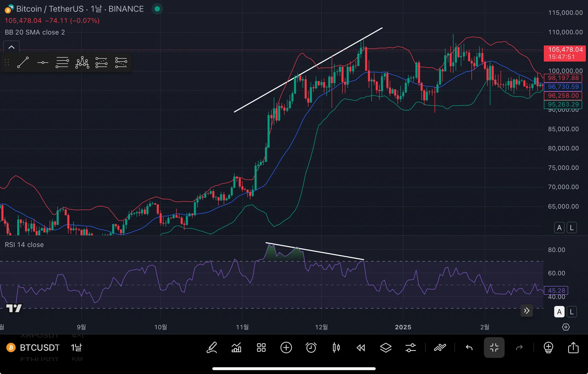Image resolution: width=588 pixels, height=374 pixels.
Task: Open the drawing tools pencil icon
Action: coord(212,347)
